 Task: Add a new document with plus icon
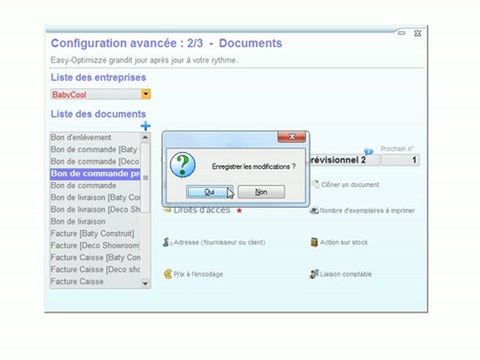pyautogui.click(x=145, y=126)
